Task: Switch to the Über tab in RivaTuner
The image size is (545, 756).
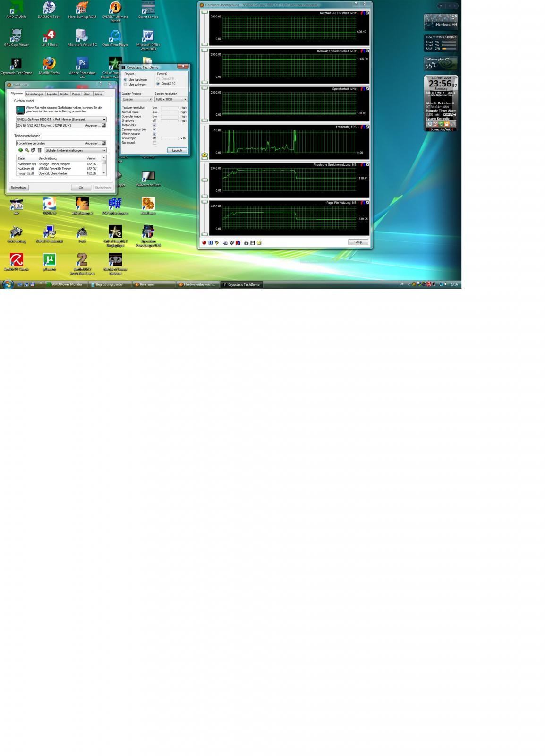Action: [x=86, y=94]
